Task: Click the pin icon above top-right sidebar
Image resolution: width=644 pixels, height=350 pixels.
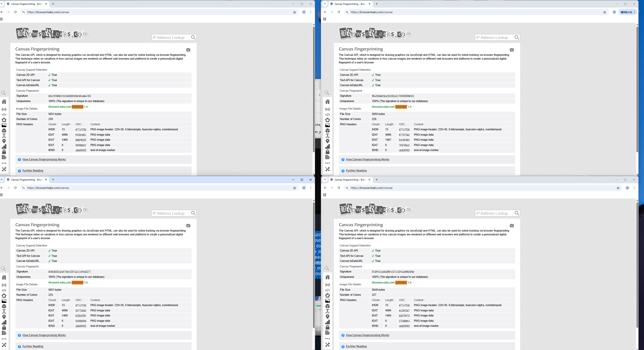Action: click(x=327, y=93)
